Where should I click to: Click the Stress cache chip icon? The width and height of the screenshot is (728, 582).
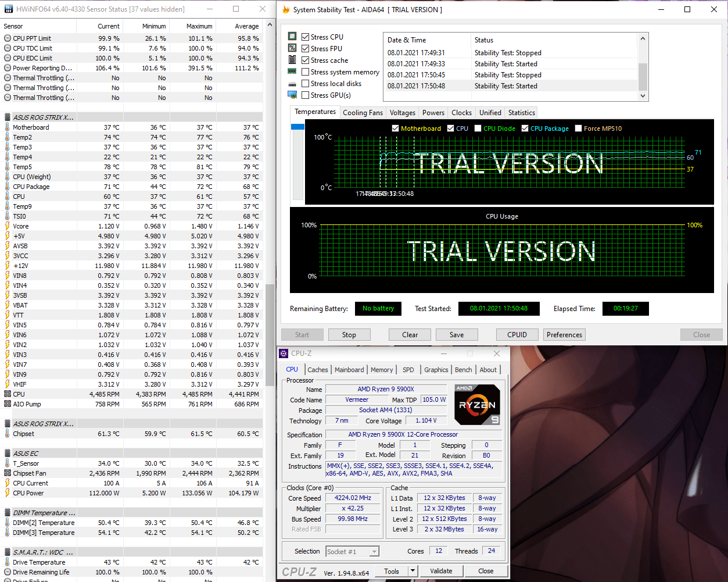click(292, 60)
